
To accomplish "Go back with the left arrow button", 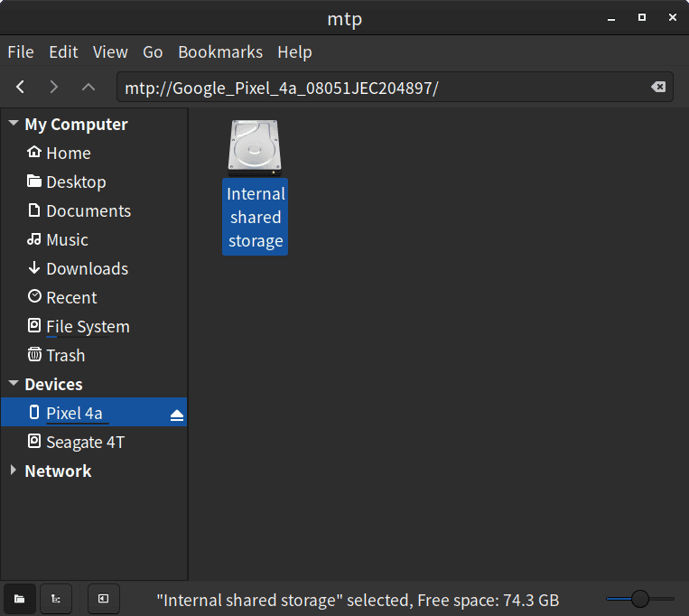I will pos(20,87).
